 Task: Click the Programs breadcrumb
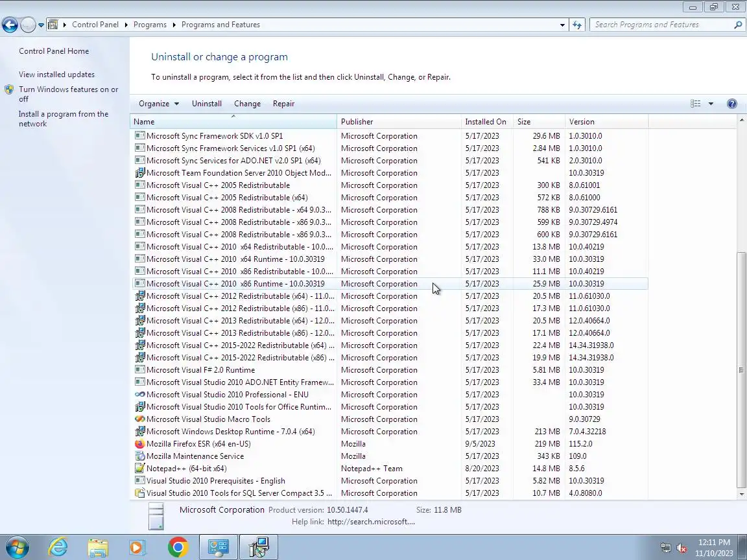pyautogui.click(x=150, y=25)
